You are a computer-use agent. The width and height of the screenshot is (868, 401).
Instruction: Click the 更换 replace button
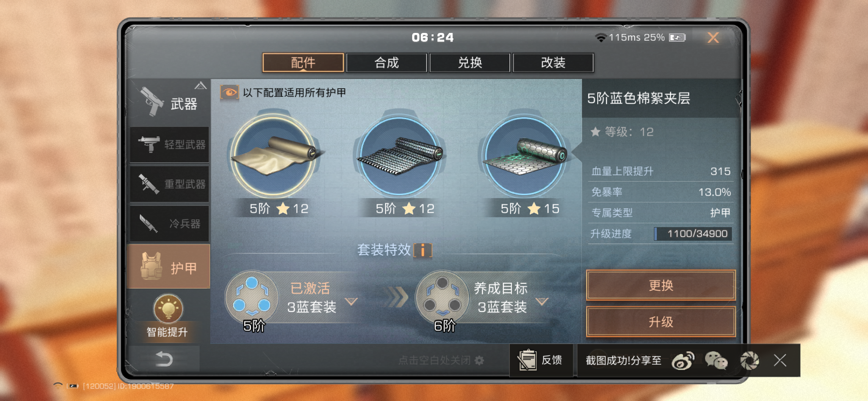pyautogui.click(x=661, y=285)
